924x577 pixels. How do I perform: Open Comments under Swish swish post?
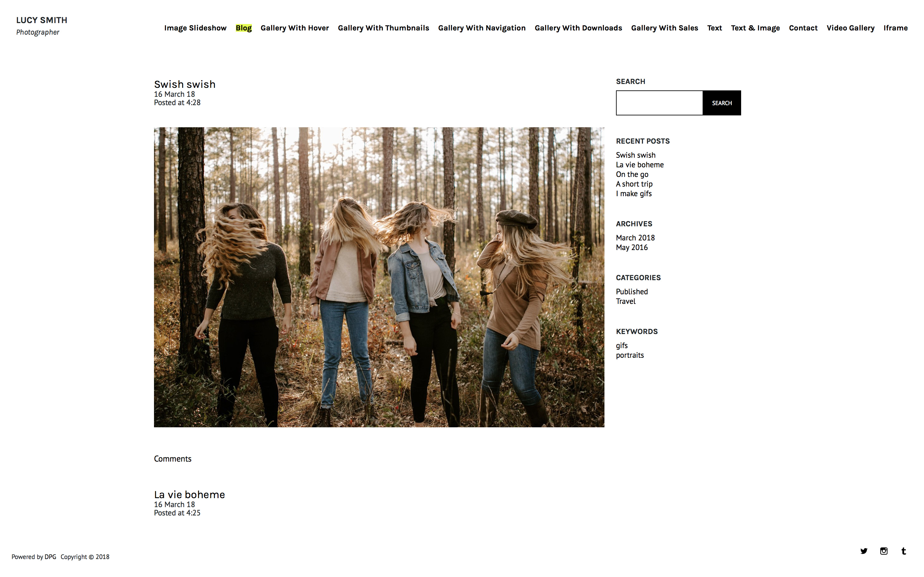click(173, 459)
